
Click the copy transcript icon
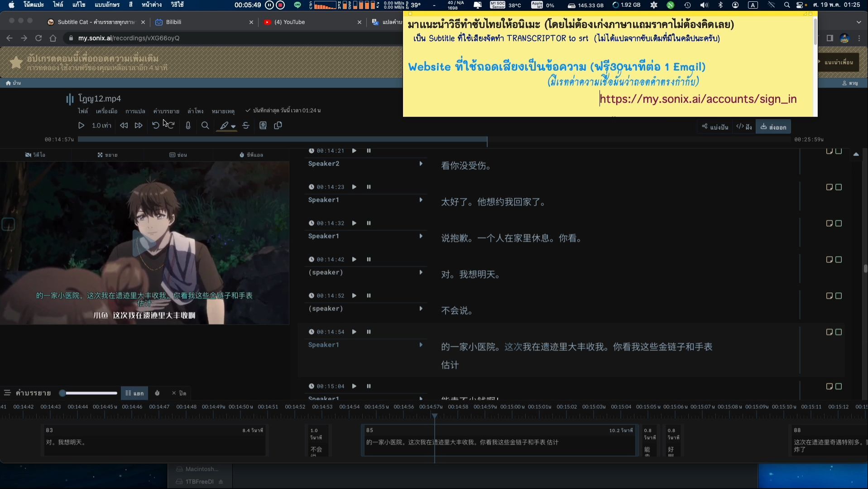pyautogui.click(x=278, y=126)
